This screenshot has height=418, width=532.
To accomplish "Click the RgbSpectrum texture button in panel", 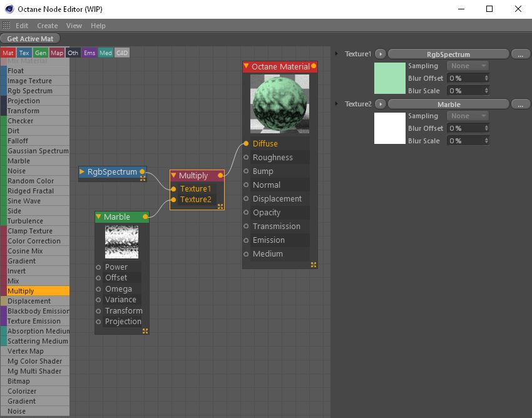I will pos(448,54).
